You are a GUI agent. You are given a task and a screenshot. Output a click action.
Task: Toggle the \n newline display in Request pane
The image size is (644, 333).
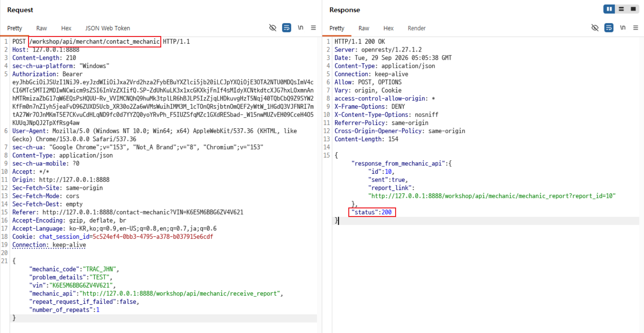tap(300, 28)
